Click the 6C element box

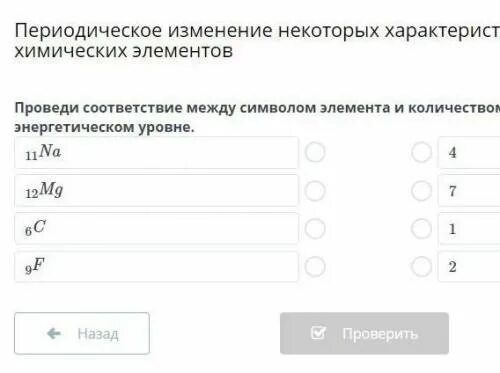(156, 229)
